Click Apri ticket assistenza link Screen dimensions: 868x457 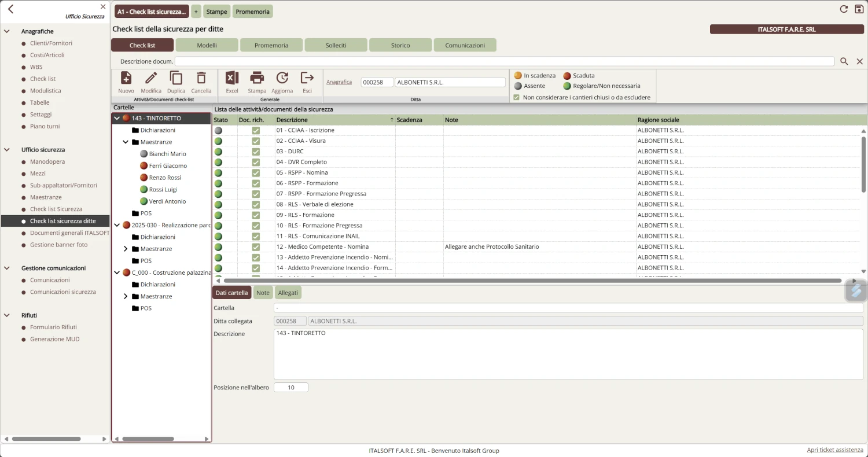coord(835,450)
